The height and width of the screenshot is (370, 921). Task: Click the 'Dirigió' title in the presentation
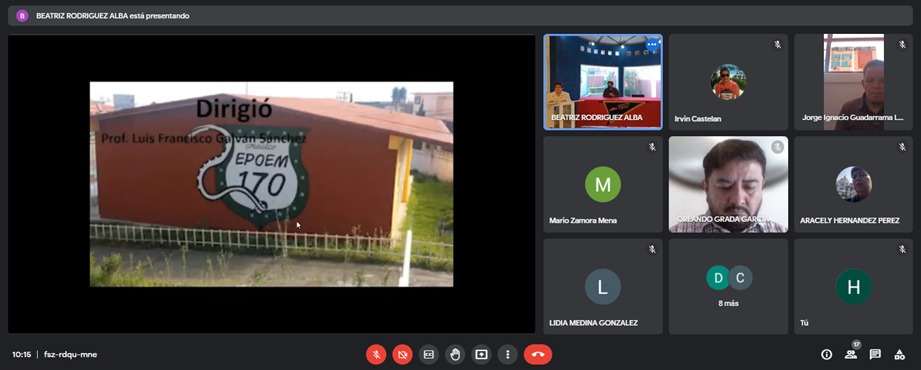coord(234,109)
